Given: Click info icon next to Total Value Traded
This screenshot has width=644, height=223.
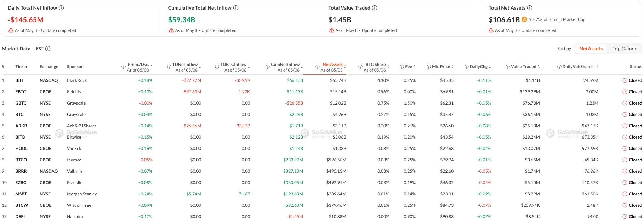Looking at the screenshot, I should 375,8.
